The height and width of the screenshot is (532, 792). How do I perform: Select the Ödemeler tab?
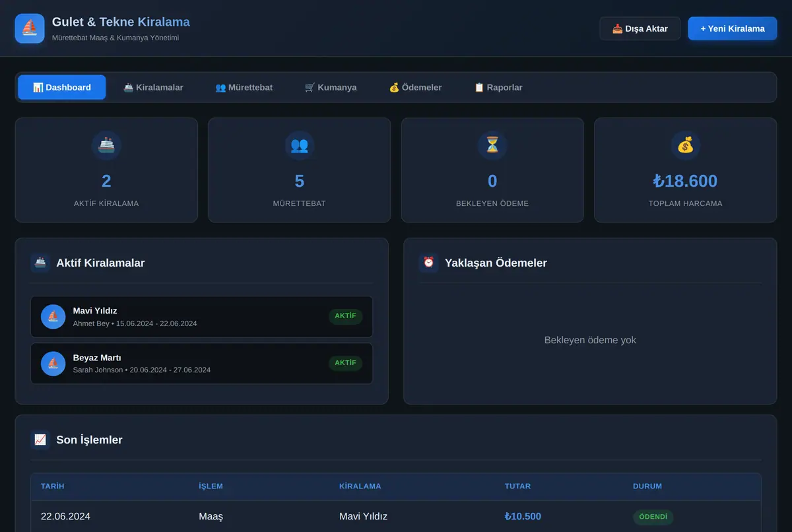click(415, 87)
